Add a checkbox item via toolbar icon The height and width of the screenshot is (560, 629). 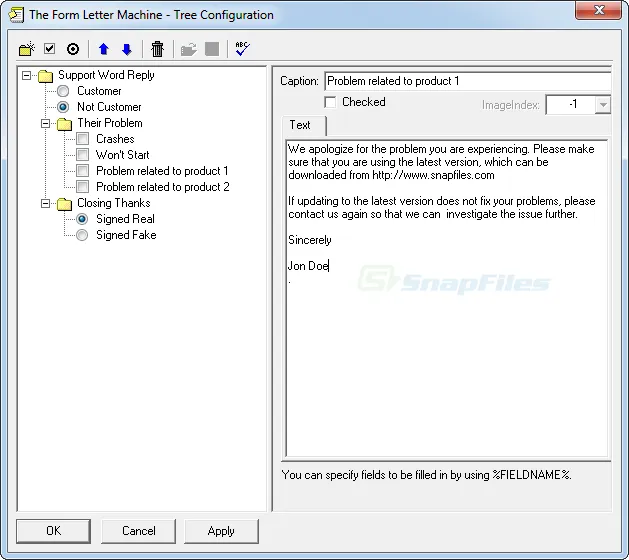(49, 49)
